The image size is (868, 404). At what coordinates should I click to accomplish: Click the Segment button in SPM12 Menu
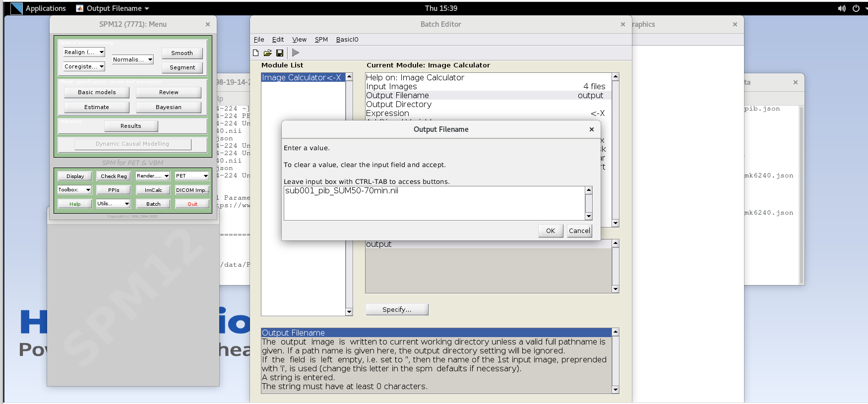coord(182,67)
